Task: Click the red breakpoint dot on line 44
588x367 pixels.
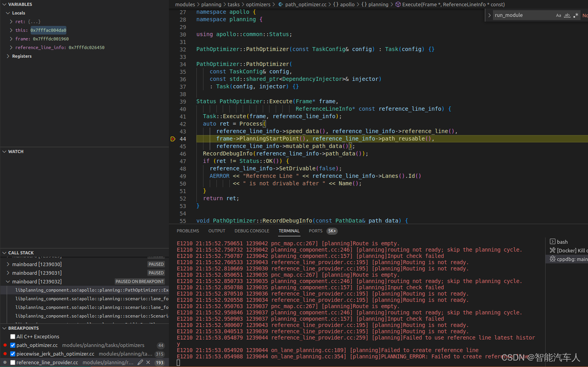Action: (173, 138)
